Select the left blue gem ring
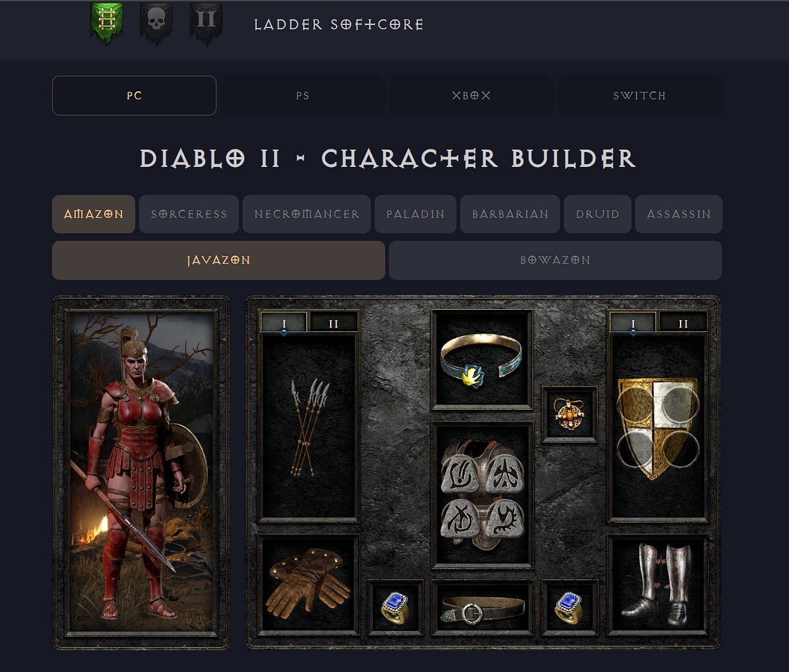 tap(395, 607)
